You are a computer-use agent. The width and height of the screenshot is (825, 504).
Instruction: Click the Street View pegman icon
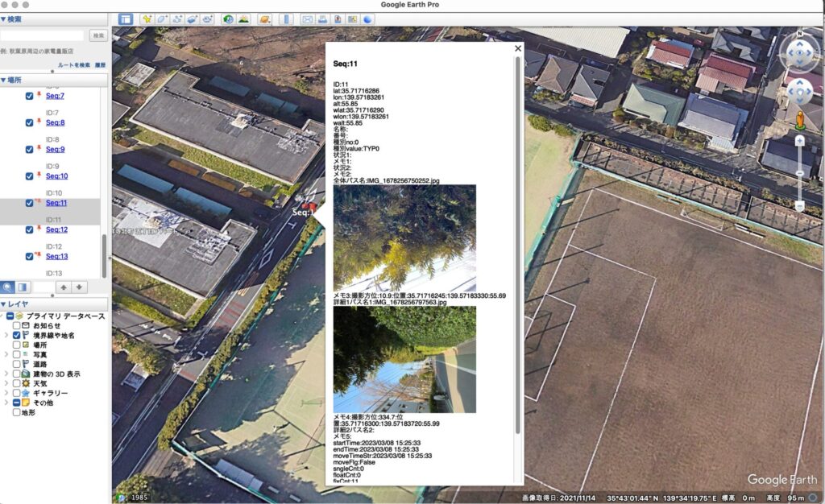click(x=800, y=120)
